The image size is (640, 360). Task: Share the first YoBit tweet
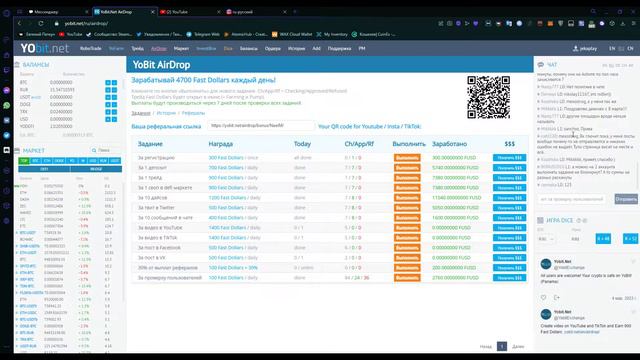tap(557, 298)
